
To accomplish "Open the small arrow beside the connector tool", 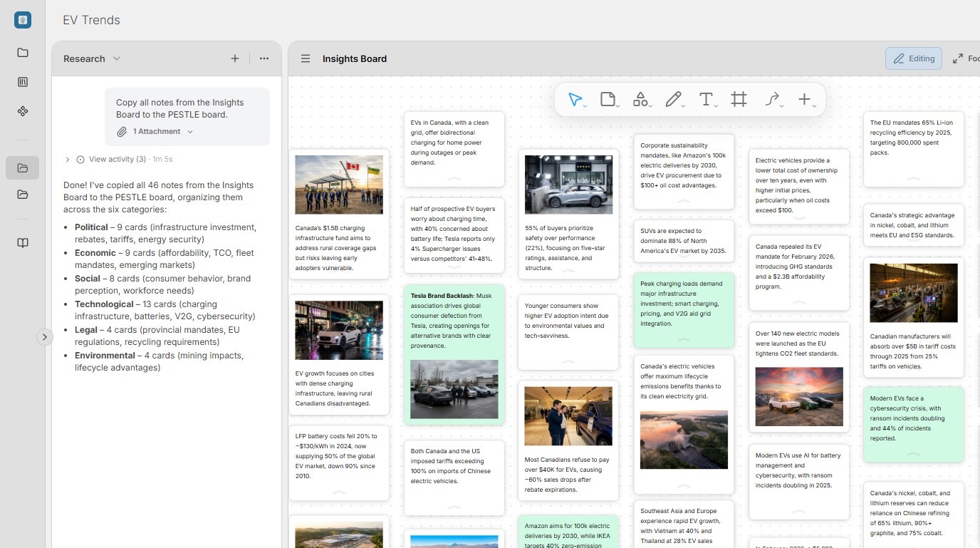I will (x=782, y=105).
